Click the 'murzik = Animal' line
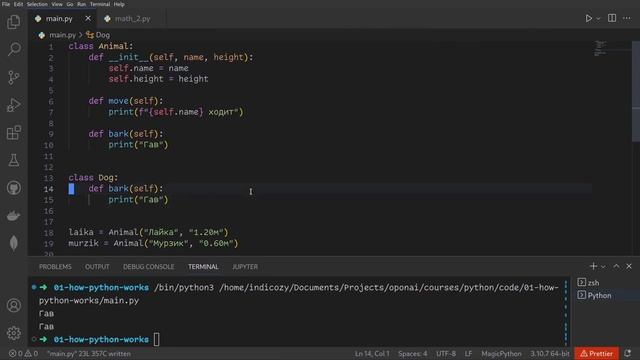The height and width of the screenshot is (360, 640). pyautogui.click(x=153, y=243)
